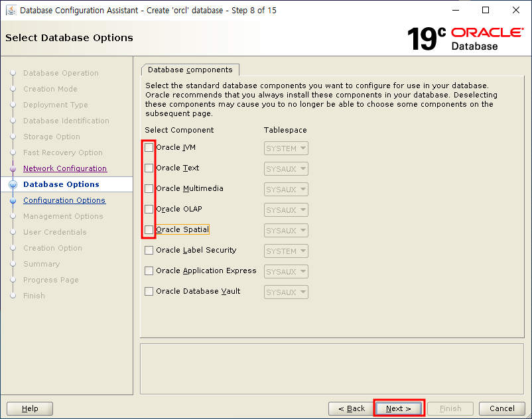
Task: Click the disabled Finish button
Action: [x=450, y=408]
